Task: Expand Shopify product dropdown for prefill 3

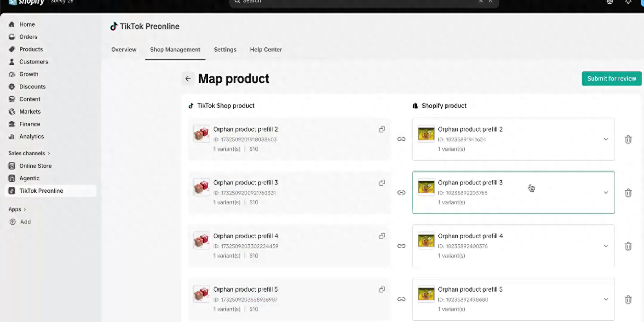Action: [606, 193]
